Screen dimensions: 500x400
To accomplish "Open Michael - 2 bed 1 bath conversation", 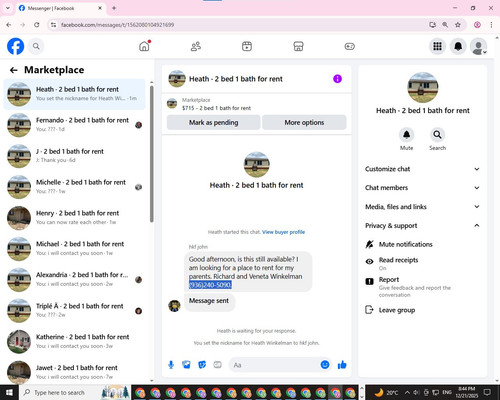I will pos(74,249).
